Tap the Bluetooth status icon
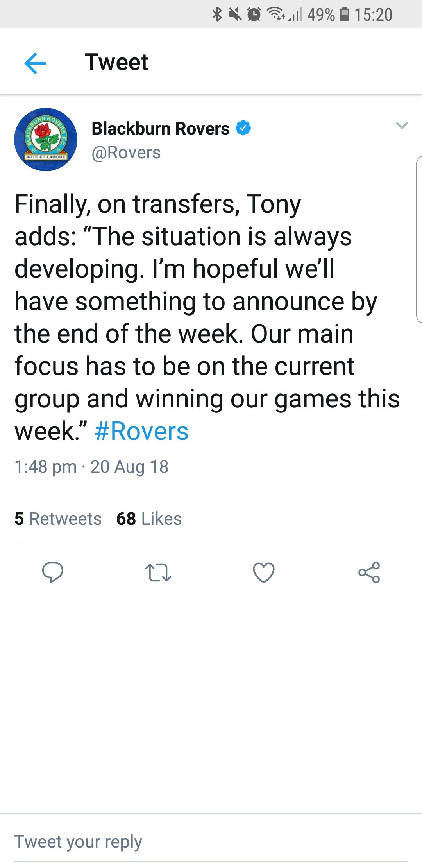The width and height of the screenshot is (422, 868). (x=217, y=14)
